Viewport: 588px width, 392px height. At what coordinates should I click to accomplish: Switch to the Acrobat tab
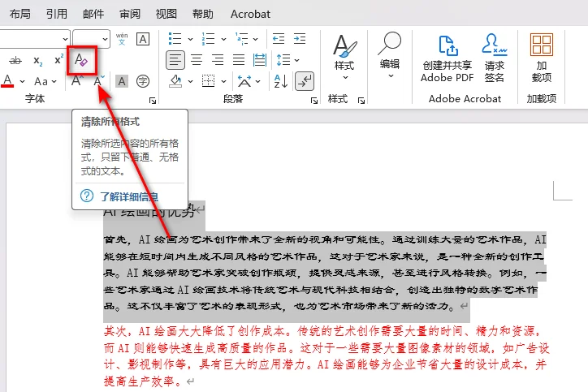(250, 14)
